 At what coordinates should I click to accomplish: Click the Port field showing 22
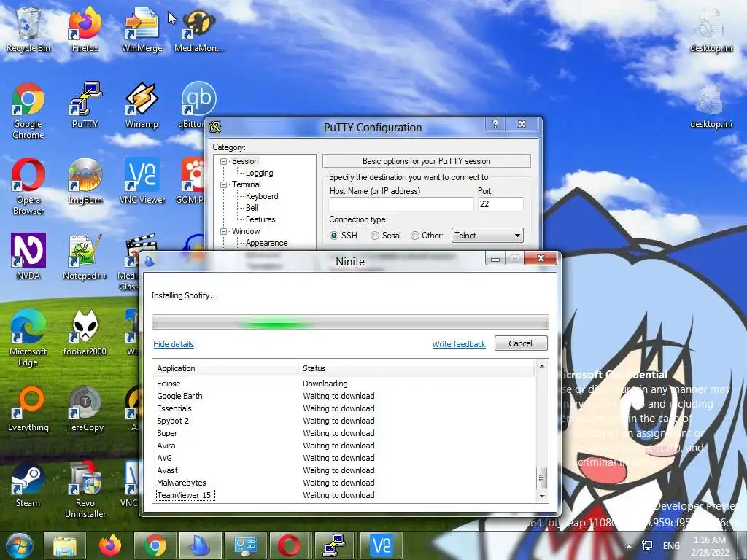[500, 204]
